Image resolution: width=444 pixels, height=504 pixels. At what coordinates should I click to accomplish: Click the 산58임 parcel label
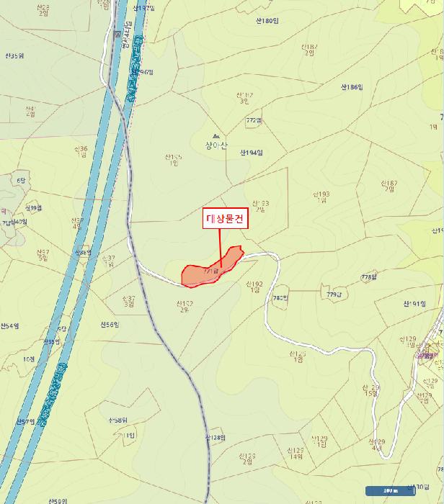coord(118,420)
